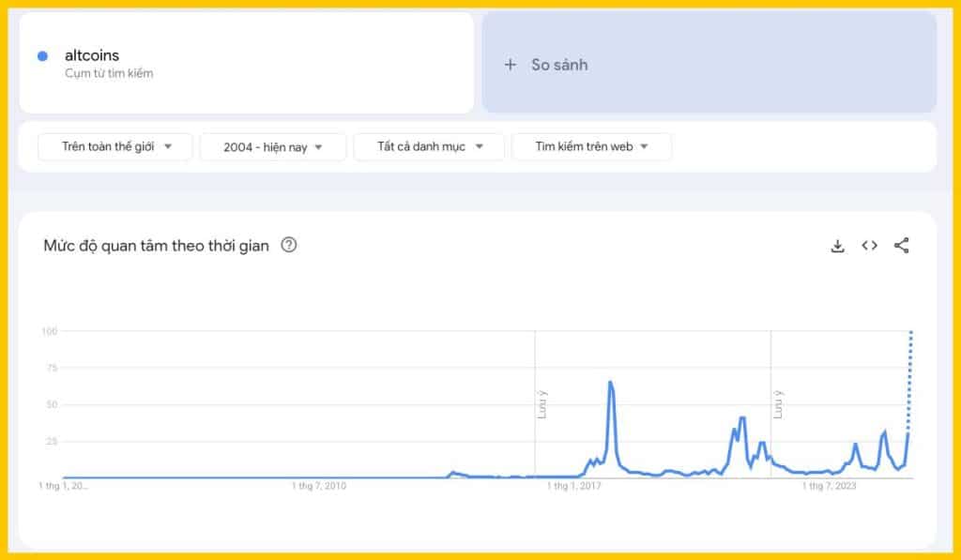
Task: Click the Mức độ quan tâm theo thời gian title
Action: click(x=156, y=246)
